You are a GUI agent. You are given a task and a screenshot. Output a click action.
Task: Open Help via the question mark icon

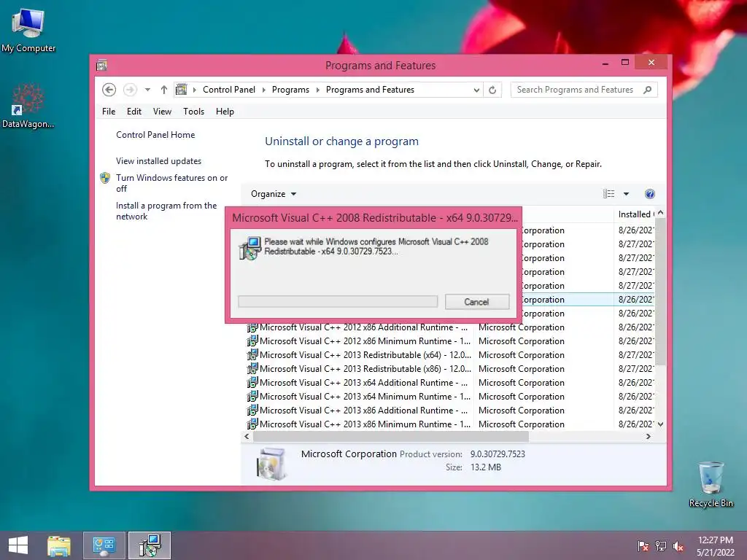[650, 194]
